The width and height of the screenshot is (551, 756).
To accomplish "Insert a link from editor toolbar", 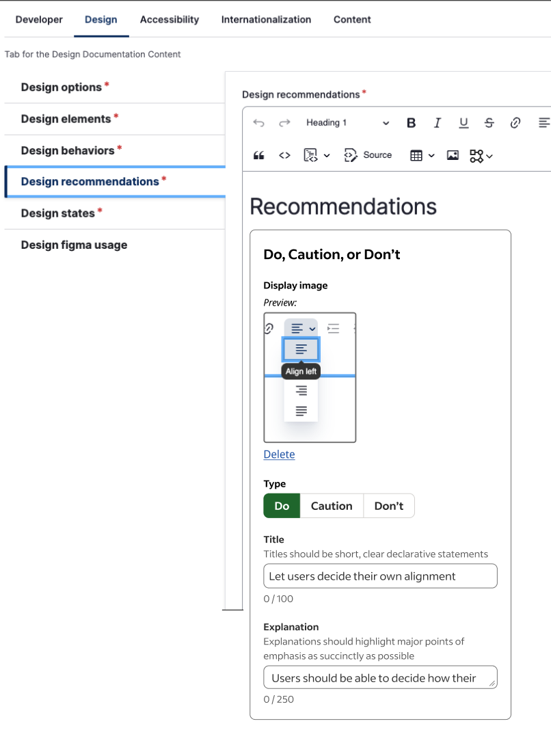I will tap(515, 123).
